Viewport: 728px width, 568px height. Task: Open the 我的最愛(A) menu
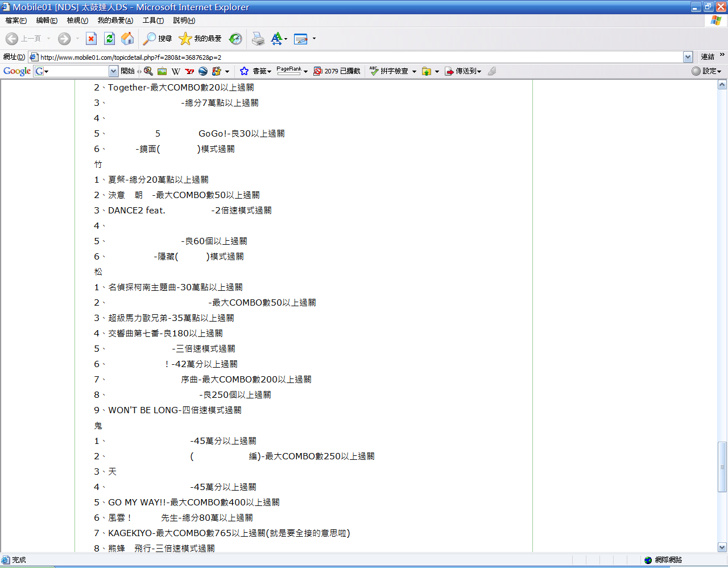coord(115,20)
